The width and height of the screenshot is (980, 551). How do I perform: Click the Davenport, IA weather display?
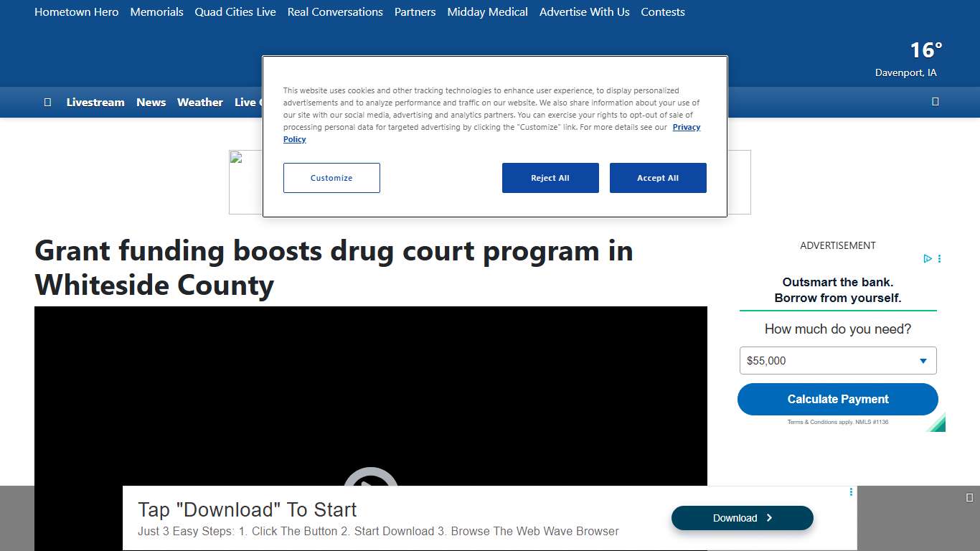coord(905,60)
